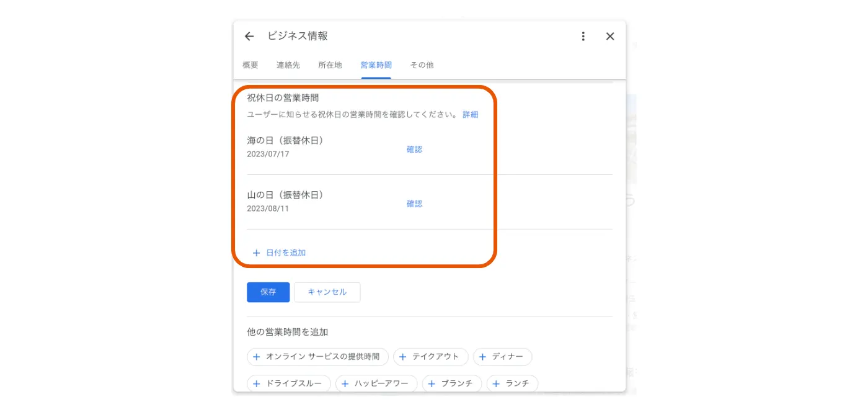Image resolution: width=868 pixels, height=412 pixels.
Task: Switch to the 概要 tab
Action: coord(250,65)
